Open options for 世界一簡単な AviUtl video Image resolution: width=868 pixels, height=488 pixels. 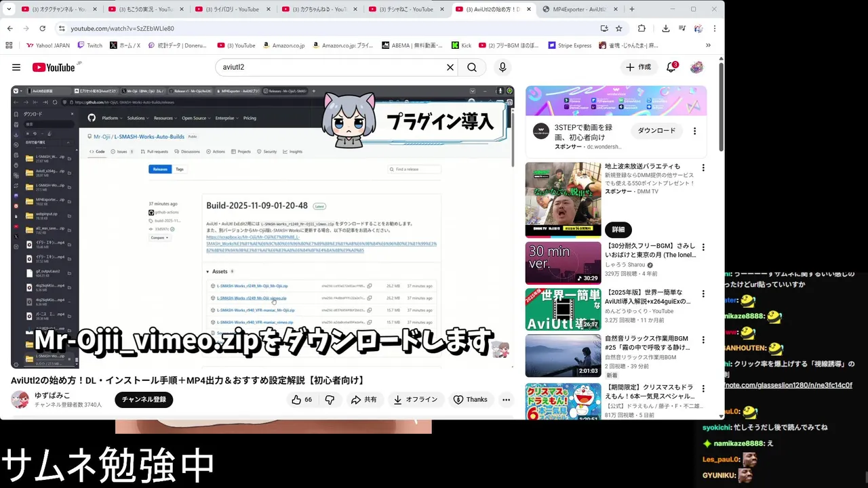tap(703, 293)
